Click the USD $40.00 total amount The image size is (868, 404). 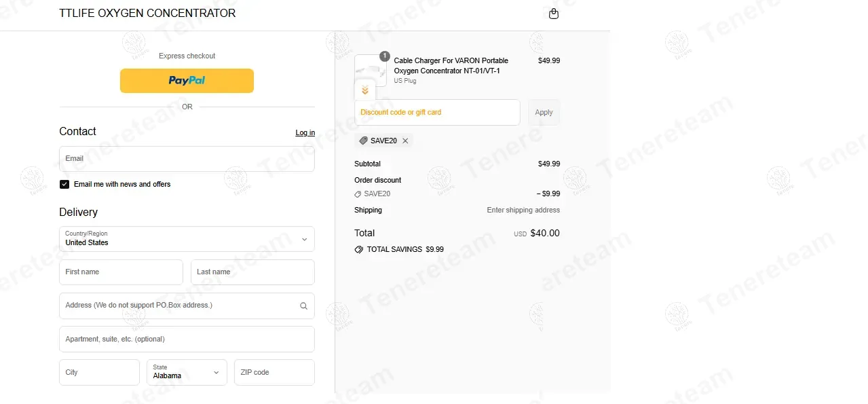coord(537,233)
